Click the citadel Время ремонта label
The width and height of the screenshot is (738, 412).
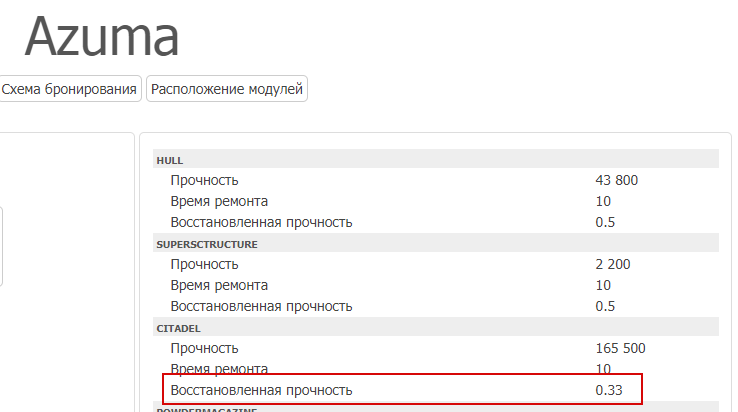219,368
